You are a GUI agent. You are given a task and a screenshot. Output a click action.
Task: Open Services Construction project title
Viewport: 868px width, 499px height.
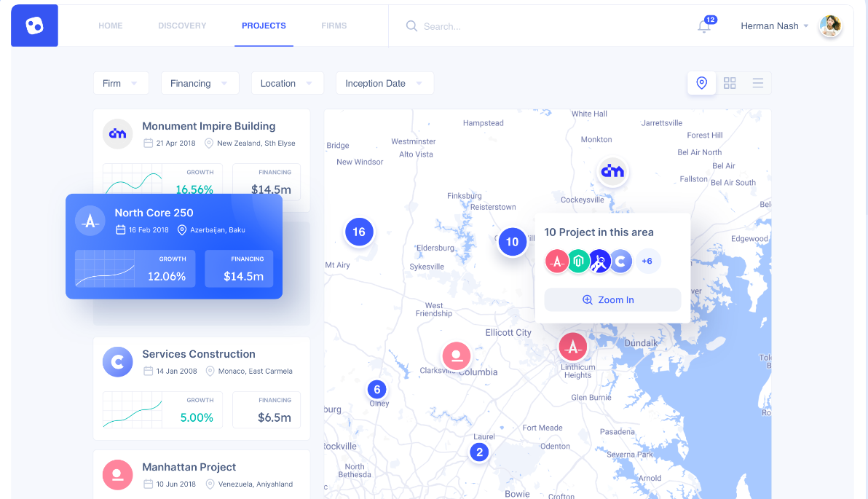pyautogui.click(x=199, y=354)
